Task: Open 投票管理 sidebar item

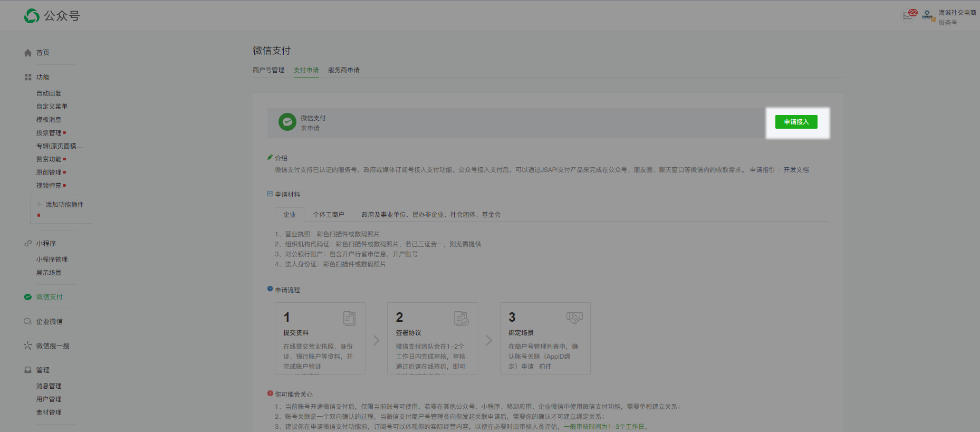Action: 49,133
